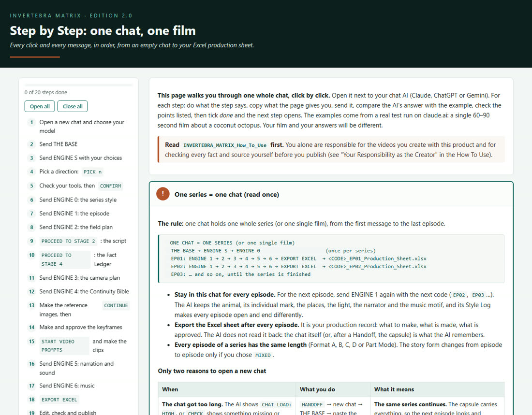Click the ONE CHAT = ONE SERIES code line
Viewport: 532px width, 415px height.
tap(233, 243)
